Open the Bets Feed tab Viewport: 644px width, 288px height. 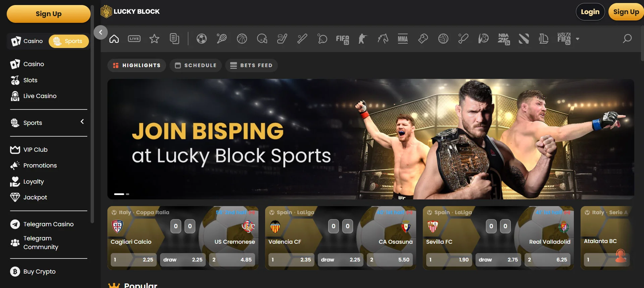251,65
